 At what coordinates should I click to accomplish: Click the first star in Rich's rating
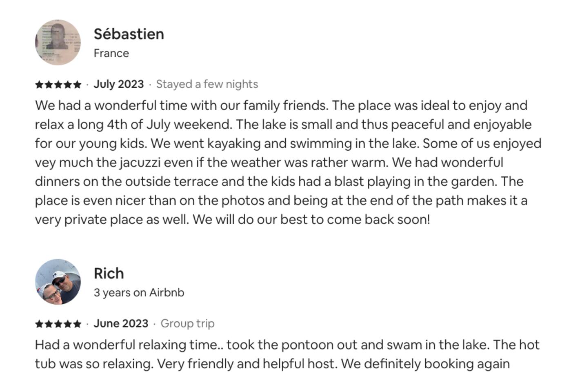pyautogui.click(x=40, y=324)
